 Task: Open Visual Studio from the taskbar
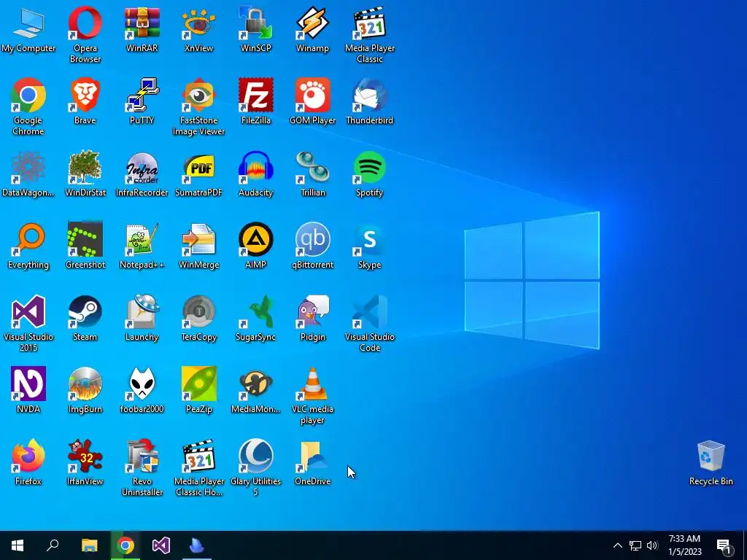coord(161,545)
